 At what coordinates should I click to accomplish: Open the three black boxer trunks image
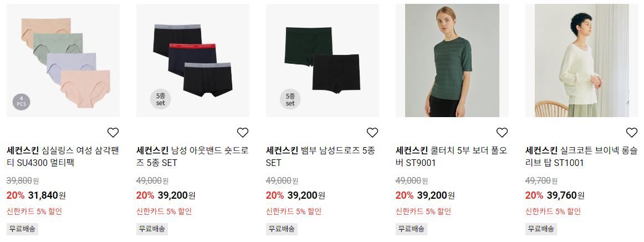tap(193, 60)
